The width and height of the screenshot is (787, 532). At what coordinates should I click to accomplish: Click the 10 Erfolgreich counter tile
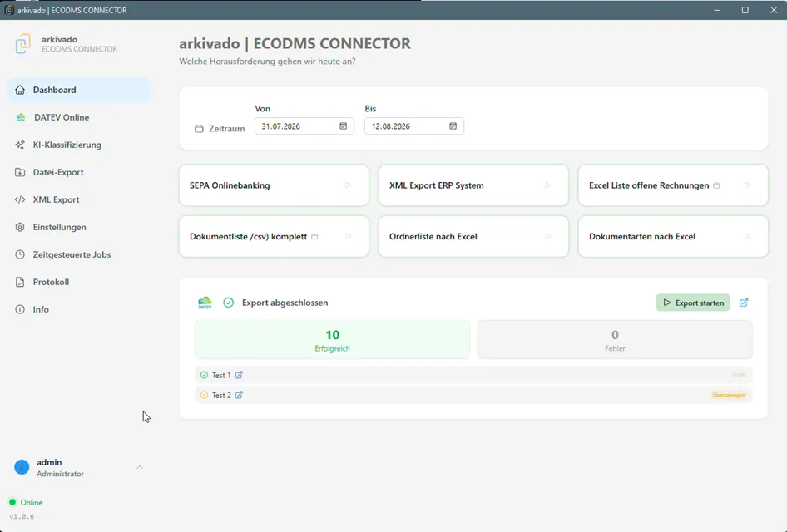click(x=332, y=340)
